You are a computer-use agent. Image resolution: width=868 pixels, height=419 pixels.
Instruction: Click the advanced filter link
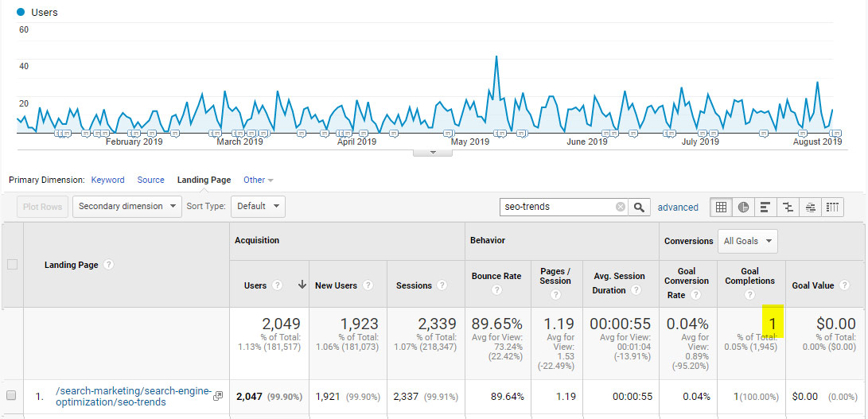point(678,208)
